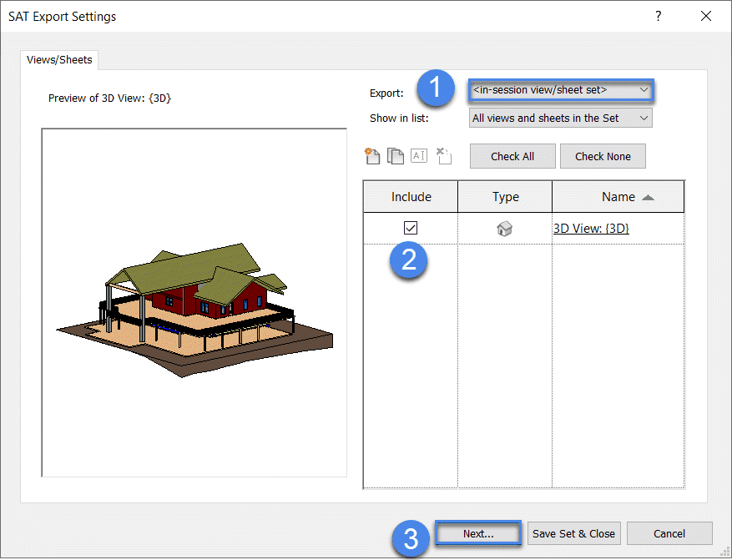Click the Rename Set icon
Image resolution: width=732 pixels, height=560 pixels.
419,156
